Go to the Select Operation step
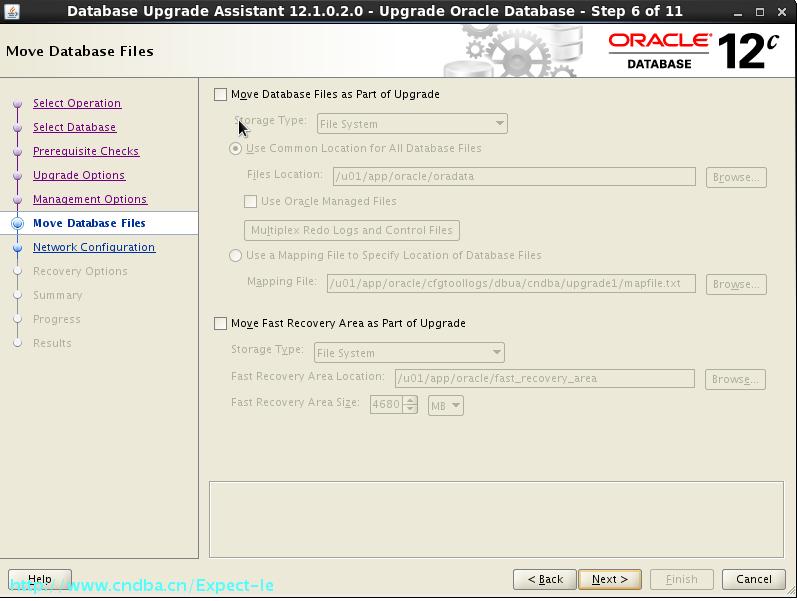This screenshot has width=797, height=601. (x=77, y=103)
